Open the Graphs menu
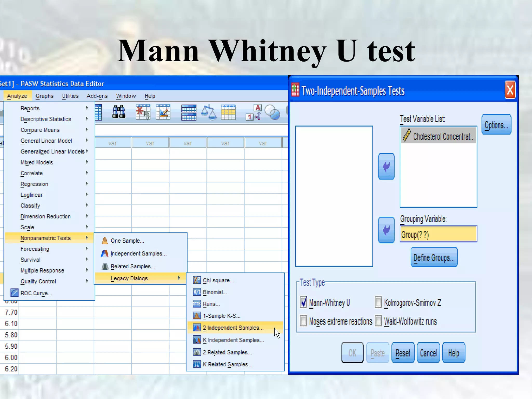This screenshot has height=399, width=532. pyautogui.click(x=44, y=96)
